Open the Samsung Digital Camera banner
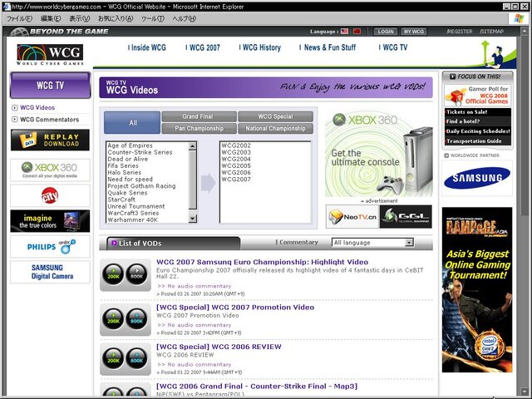 50,272
